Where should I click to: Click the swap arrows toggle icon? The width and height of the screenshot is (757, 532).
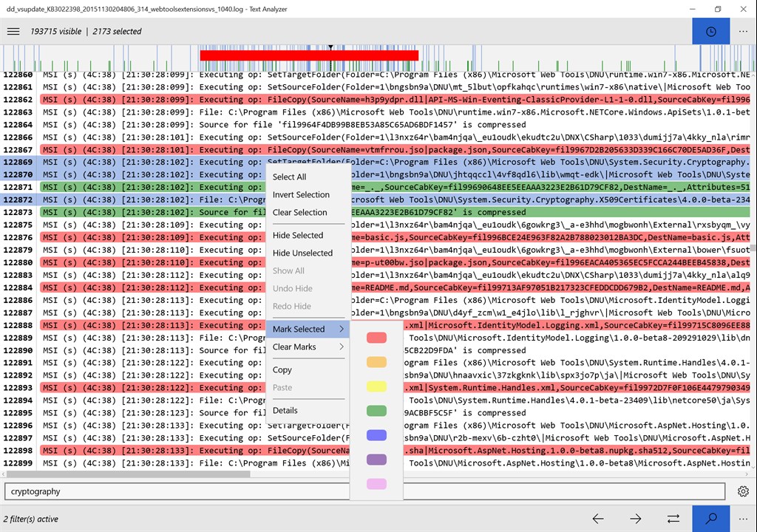click(673, 519)
